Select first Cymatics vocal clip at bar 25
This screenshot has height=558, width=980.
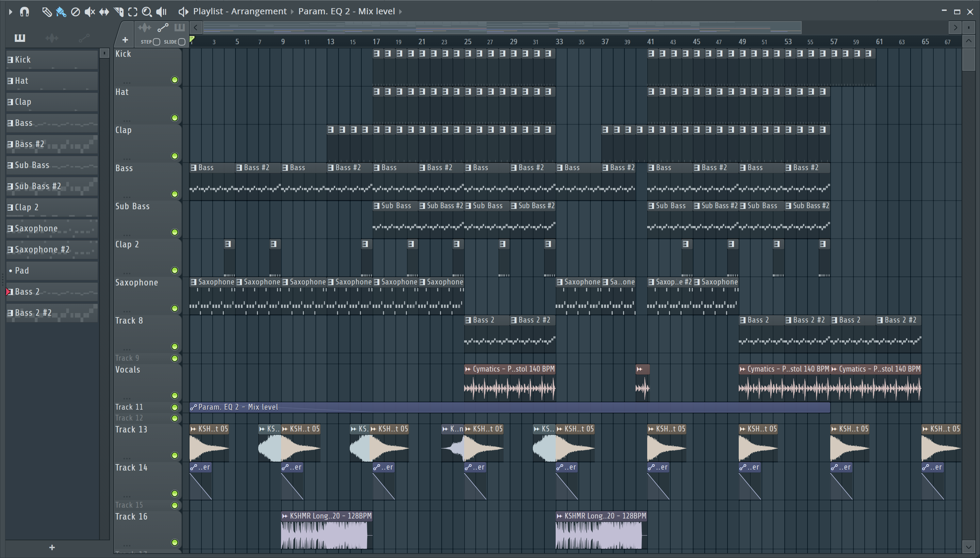pos(510,382)
